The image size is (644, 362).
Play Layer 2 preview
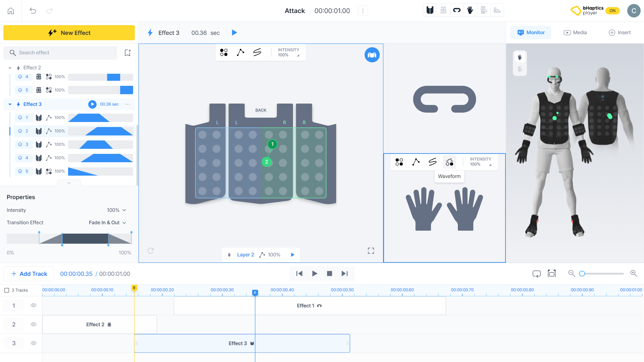(292, 255)
